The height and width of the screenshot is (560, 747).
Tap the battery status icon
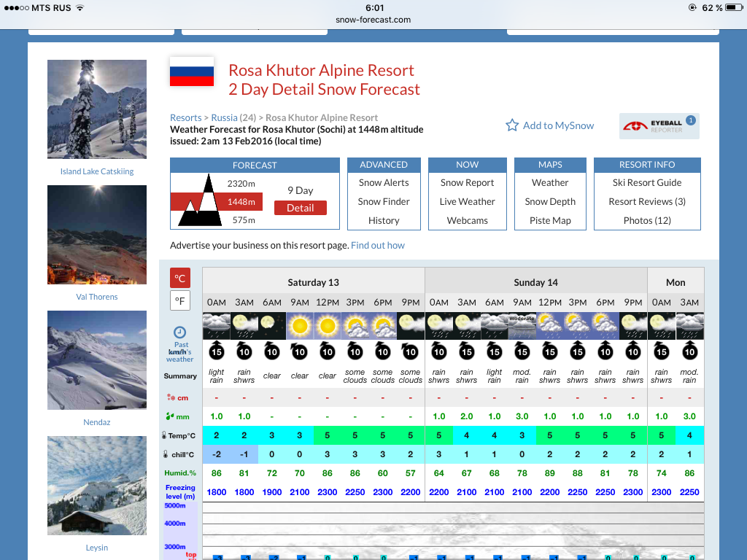coord(734,7)
